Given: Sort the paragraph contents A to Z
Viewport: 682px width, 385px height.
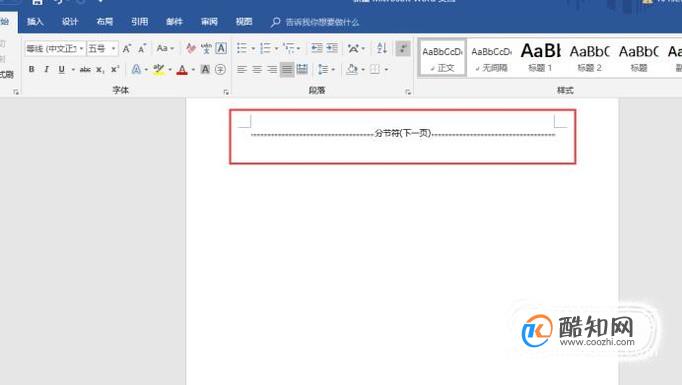Looking at the screenshot, I should pos(382,48).
